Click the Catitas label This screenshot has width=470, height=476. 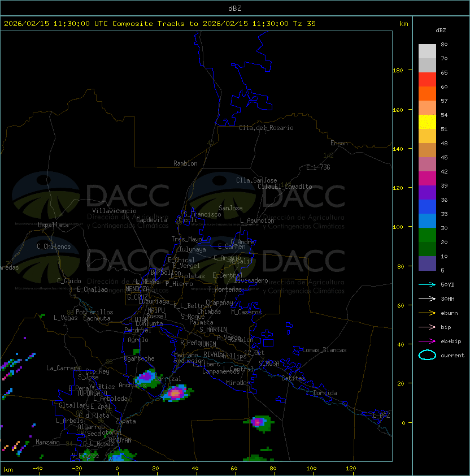pos(293,378)
